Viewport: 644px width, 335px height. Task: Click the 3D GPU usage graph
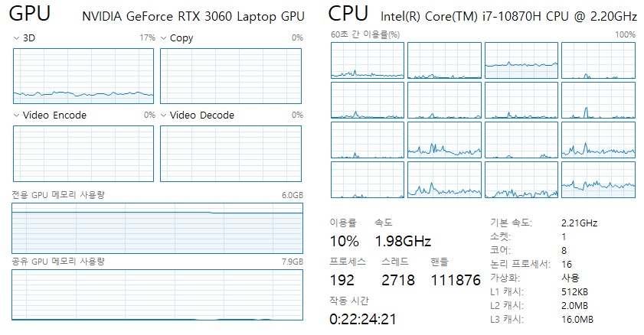click(x=83, y=76)
